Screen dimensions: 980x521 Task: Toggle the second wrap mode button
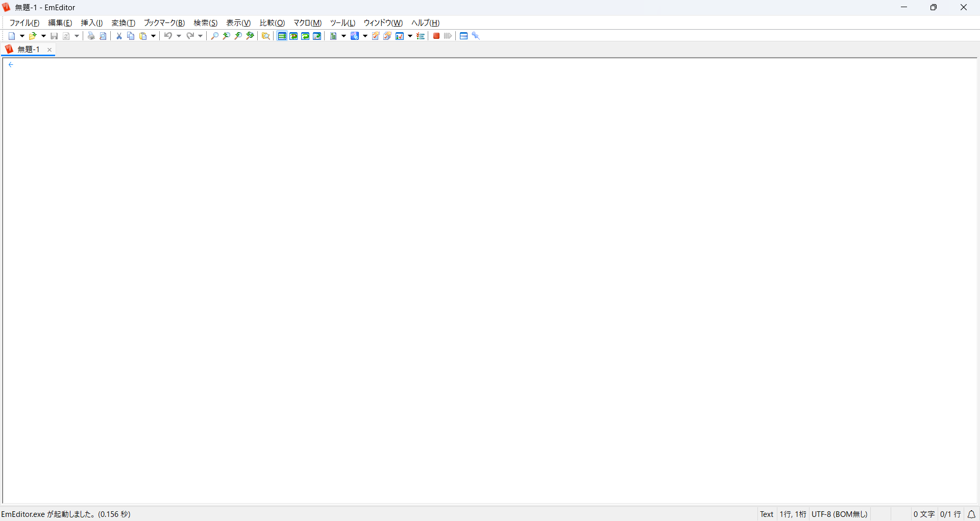coord(293,36)
